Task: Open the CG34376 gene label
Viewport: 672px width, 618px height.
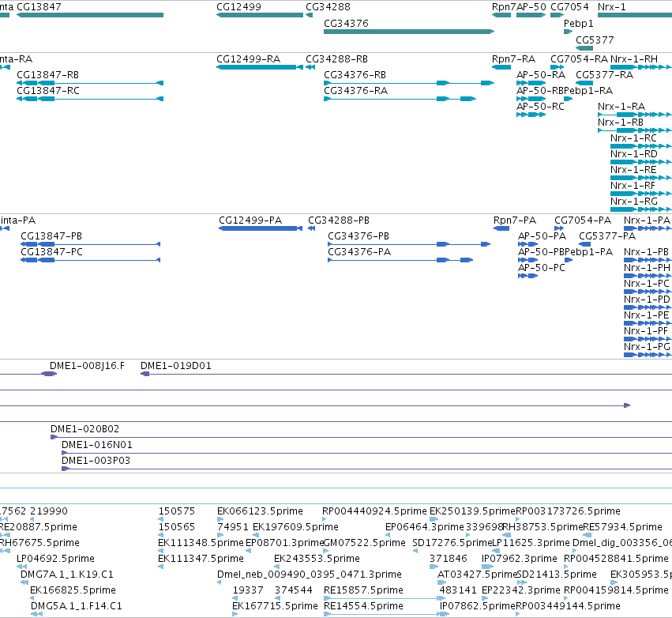Action: coord(346,23)
